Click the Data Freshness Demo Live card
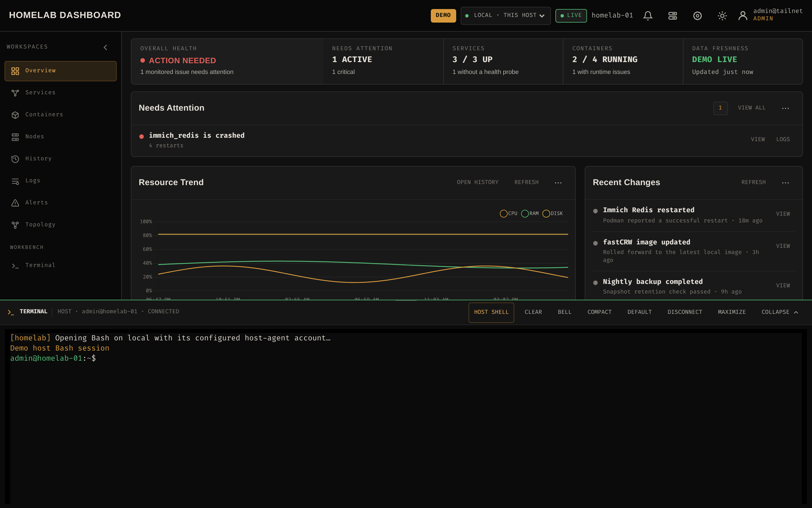812x508 pixels. pos(743,62)
